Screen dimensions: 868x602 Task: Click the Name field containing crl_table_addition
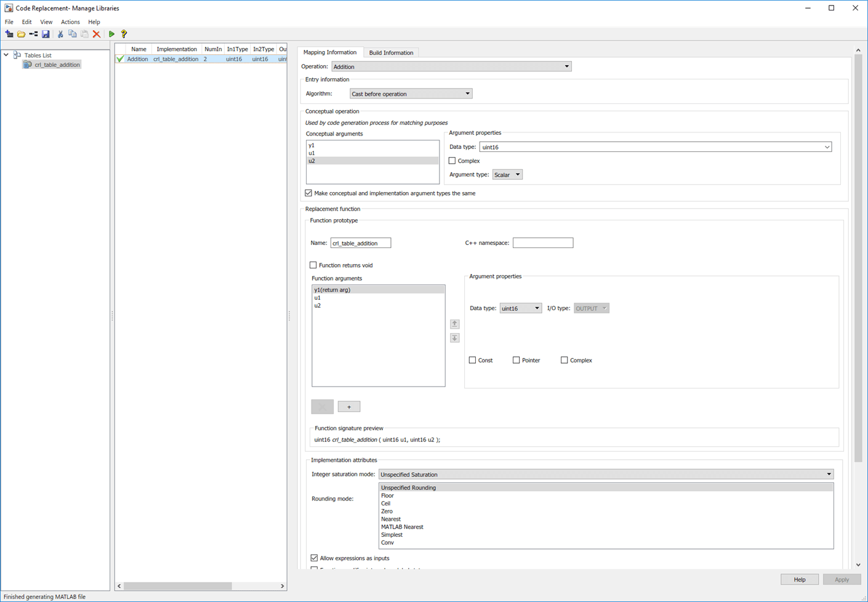(x=361, y=243)
